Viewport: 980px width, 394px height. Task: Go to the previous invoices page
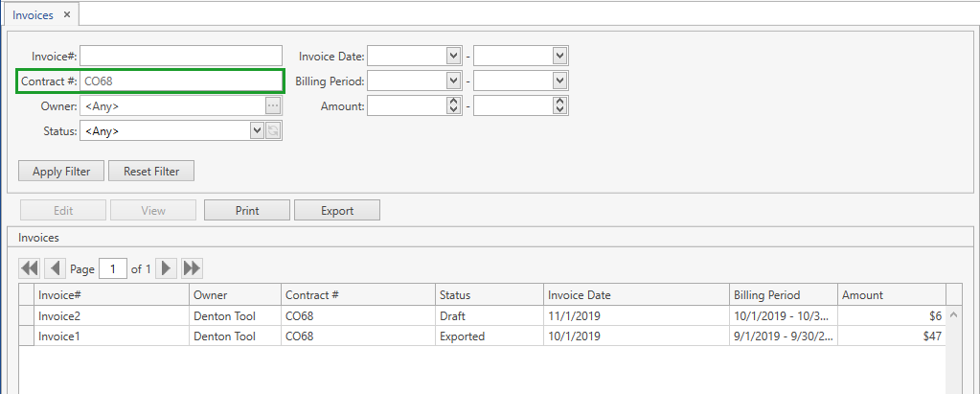(x=55, y=269)
